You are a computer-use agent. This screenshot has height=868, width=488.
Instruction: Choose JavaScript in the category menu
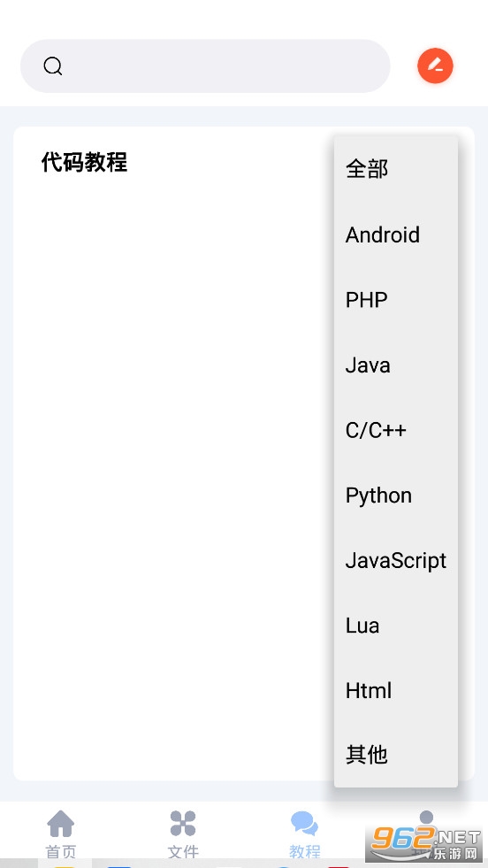396,560
